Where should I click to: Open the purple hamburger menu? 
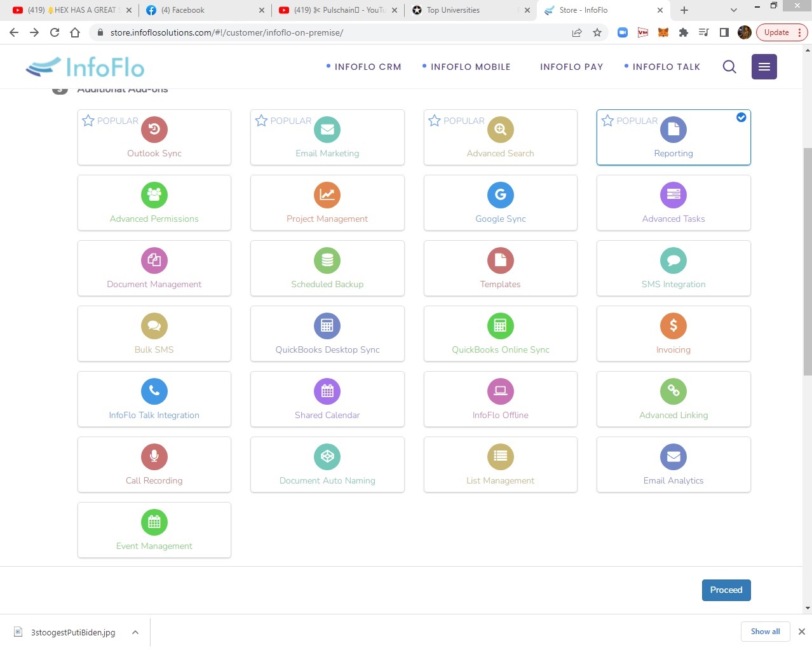pos(764,67)
